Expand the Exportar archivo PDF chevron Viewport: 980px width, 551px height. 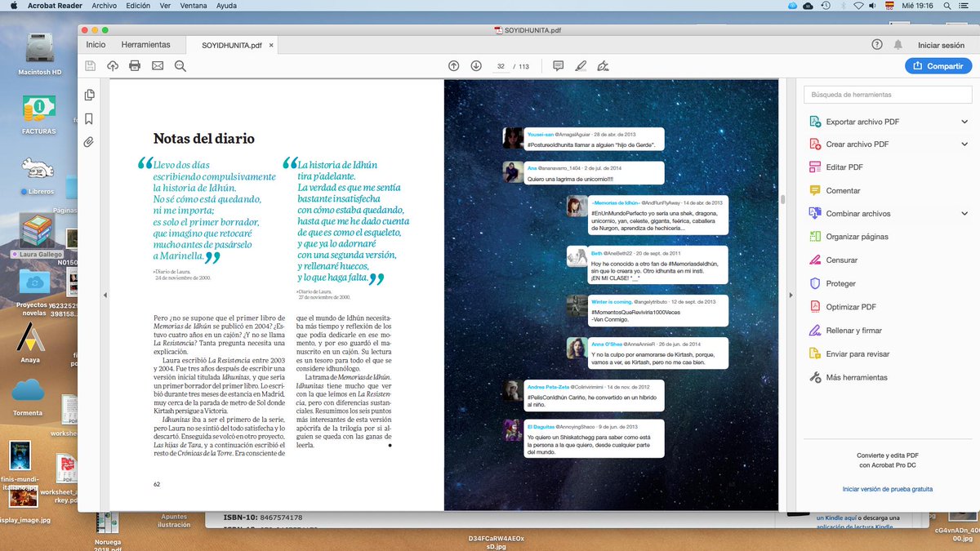(x=964, y=122)
